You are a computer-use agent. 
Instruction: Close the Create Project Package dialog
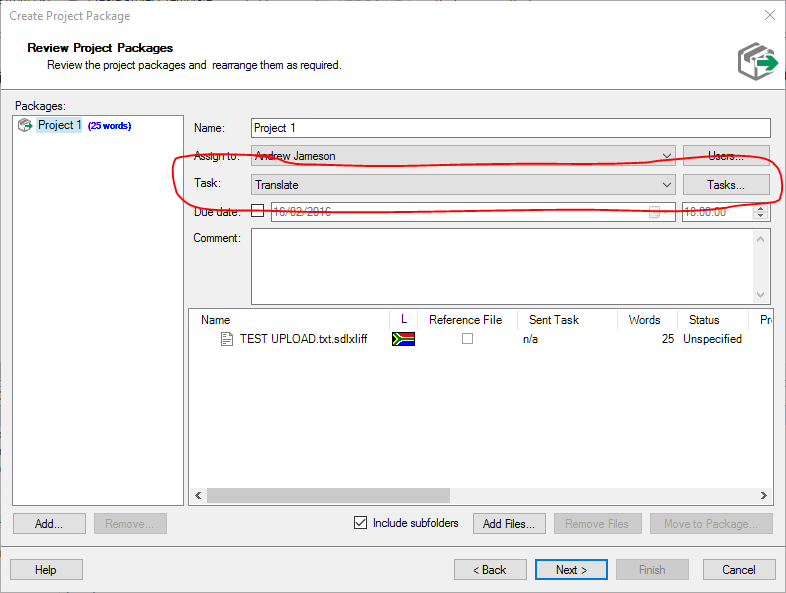point(769,15)
